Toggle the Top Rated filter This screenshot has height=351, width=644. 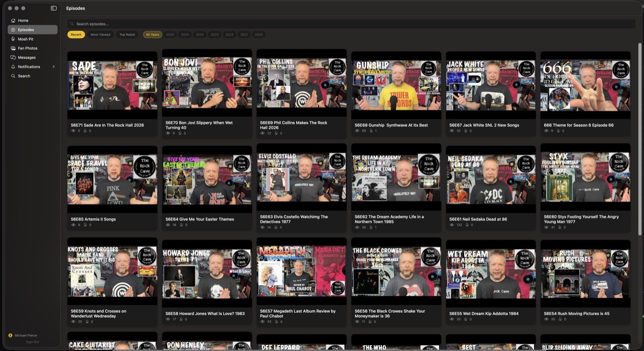pyautogui.click(x=127, y=34)
